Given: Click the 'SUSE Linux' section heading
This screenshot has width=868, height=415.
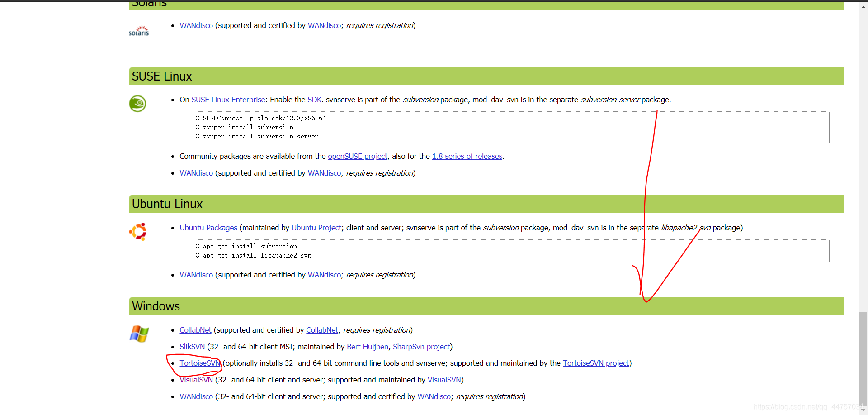Looking at the screenshot, I should 162,76.
